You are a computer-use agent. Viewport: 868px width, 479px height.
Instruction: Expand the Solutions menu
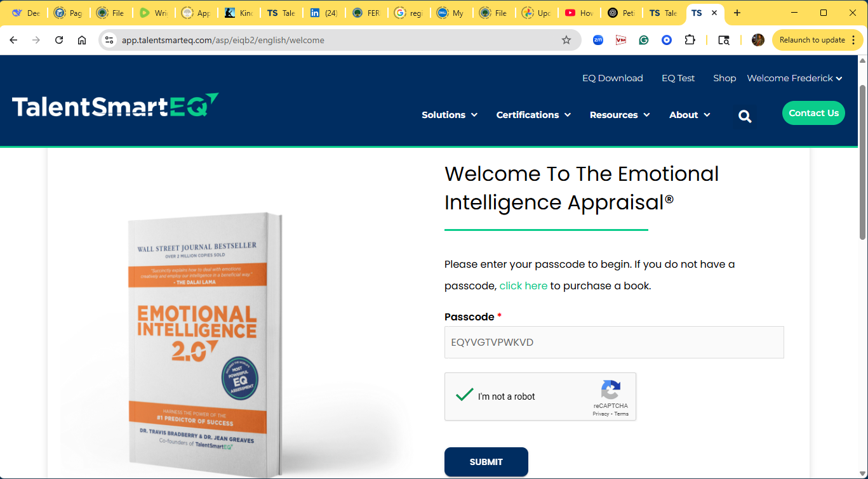click(450, 115)
